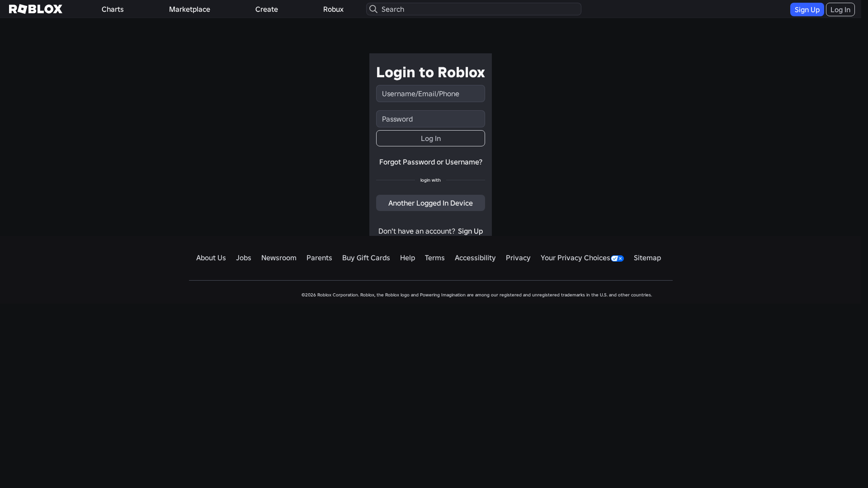Click the Login to Roblox heading
Image resolution: width=868 pixels, height=488 pixels.
point(430,72)
